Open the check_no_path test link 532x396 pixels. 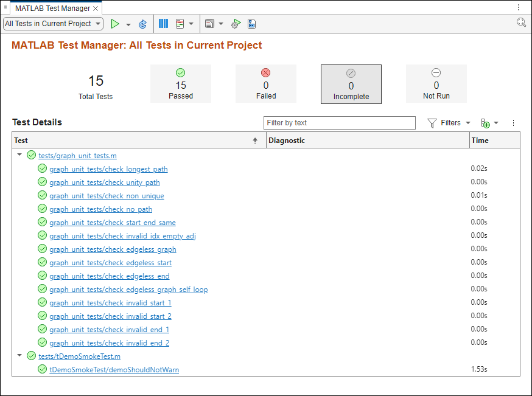tap(101, 209)
